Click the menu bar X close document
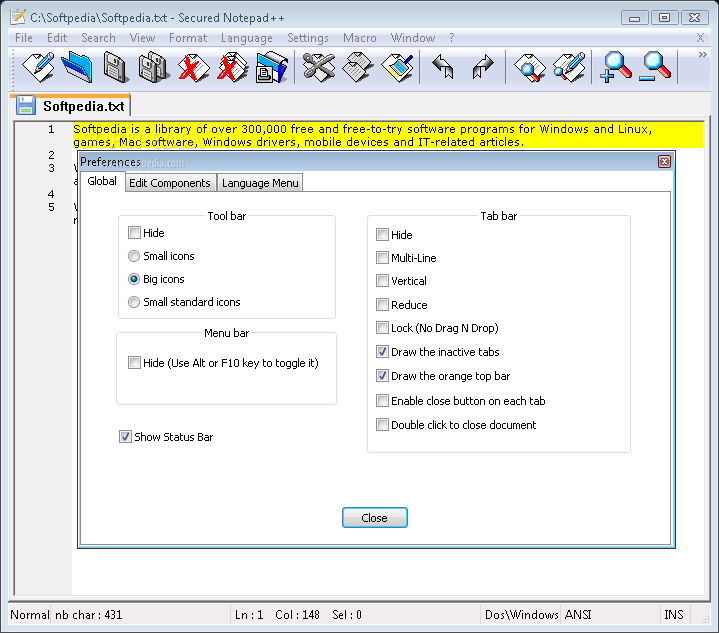Image resolution: width=719 pixels, height=633 pixels. (700, 38)
